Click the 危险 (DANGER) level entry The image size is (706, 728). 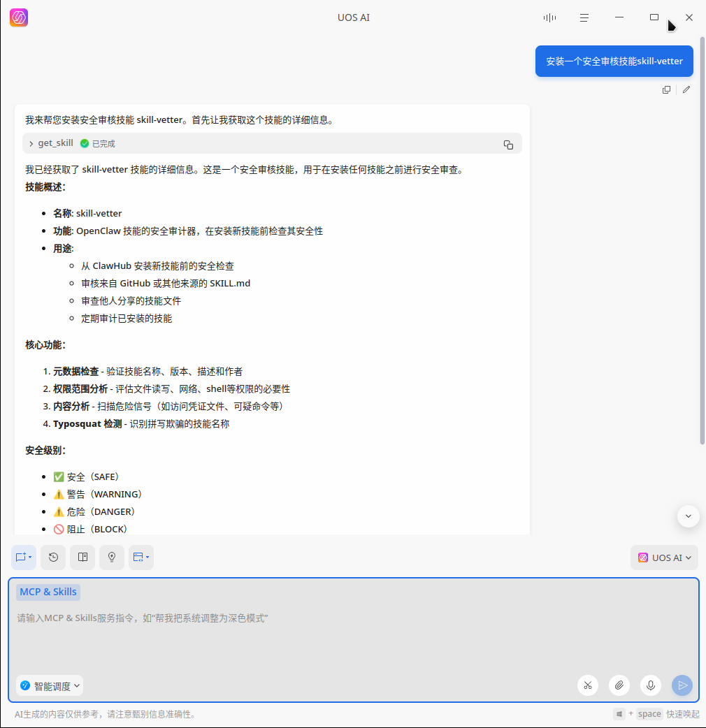tap(94, 511)
